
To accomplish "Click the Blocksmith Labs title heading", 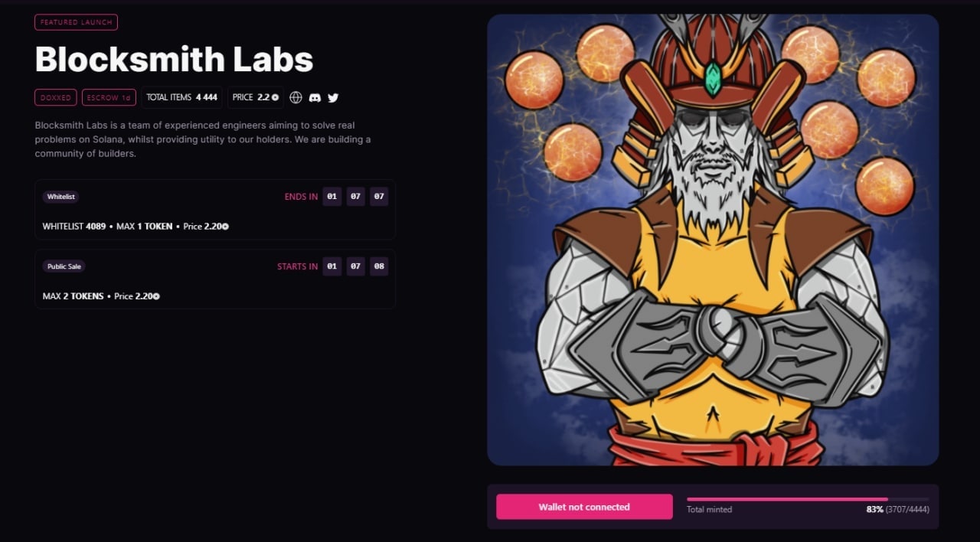I will [174, 59].
